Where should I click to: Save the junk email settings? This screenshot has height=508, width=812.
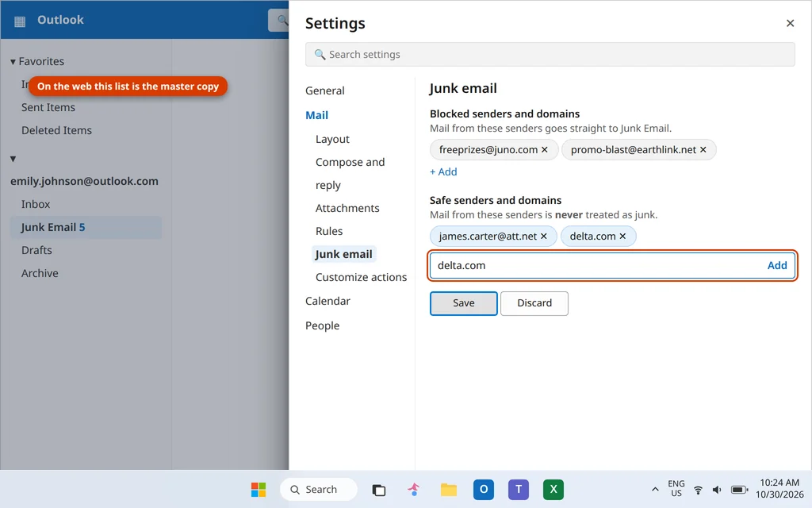coord(463,303)
